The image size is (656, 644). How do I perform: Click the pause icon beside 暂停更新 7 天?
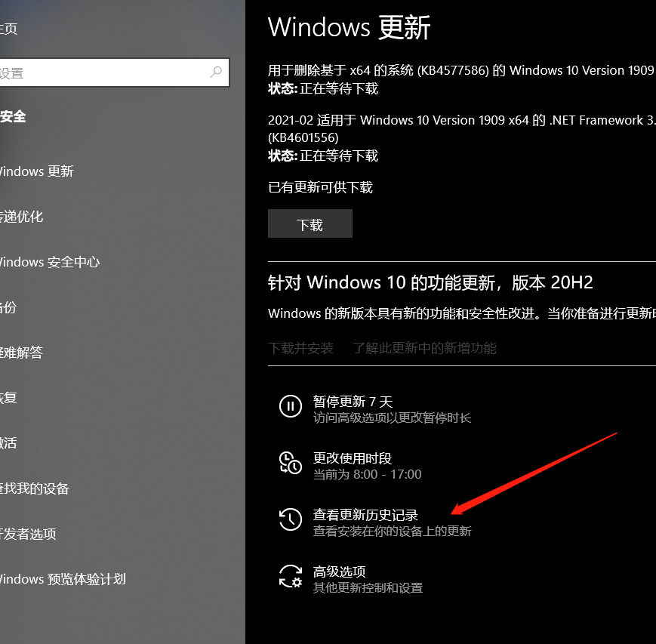[291, 406]
